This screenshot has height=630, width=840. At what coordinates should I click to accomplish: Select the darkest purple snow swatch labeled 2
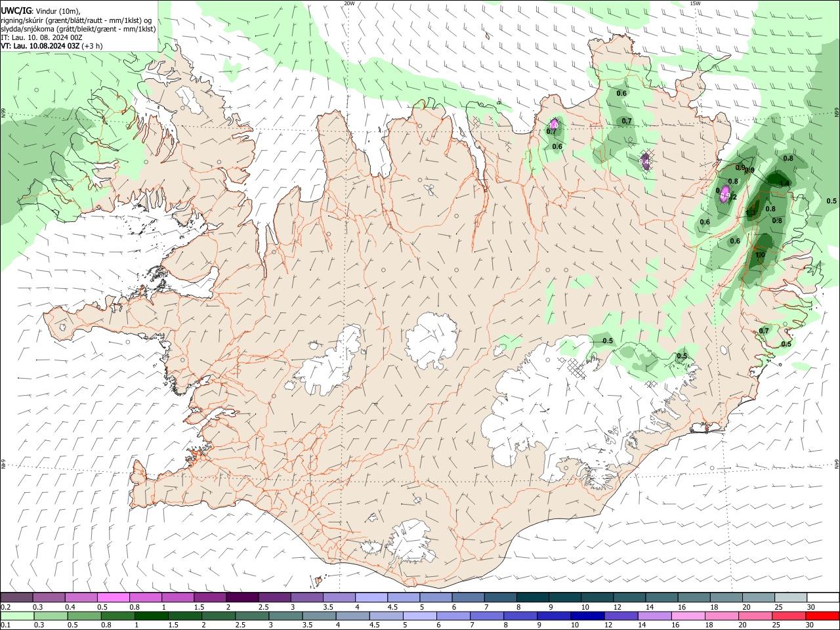(242, 597)
